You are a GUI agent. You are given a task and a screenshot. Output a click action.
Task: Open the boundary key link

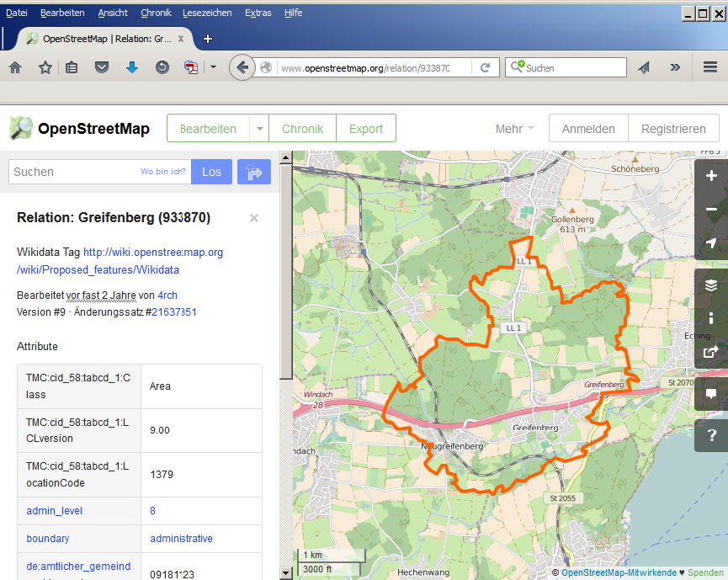pos(48,539)
